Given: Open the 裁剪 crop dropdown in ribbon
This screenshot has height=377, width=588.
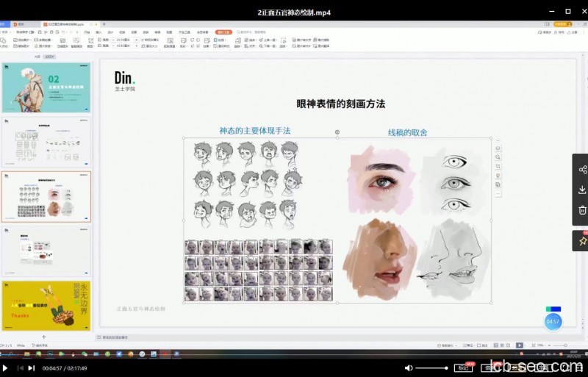Looking at the screenshot, I should pos(90,42).
